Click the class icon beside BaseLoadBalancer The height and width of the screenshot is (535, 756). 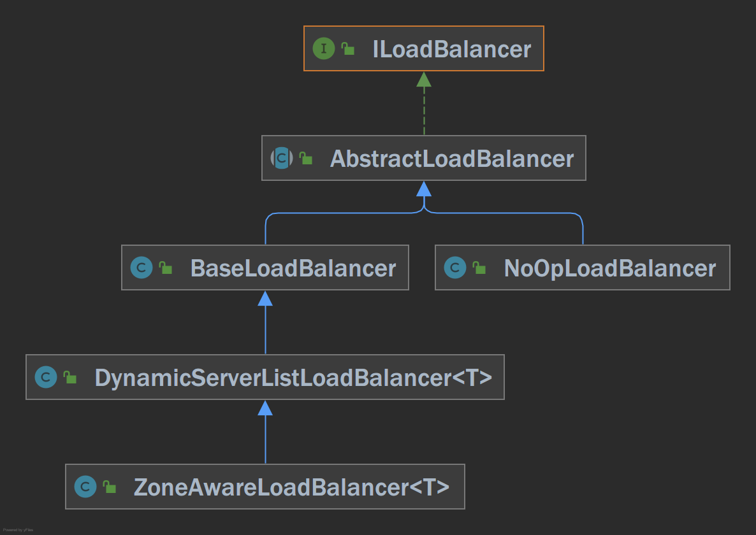click(142, 267)
